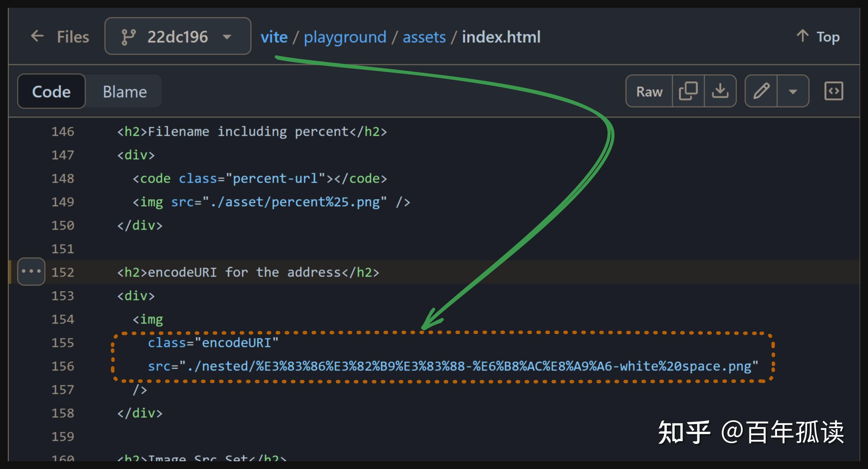Viewport: 868px width, 469px height.
Task: Switch to the Code view tab
Action: point(51,92)
